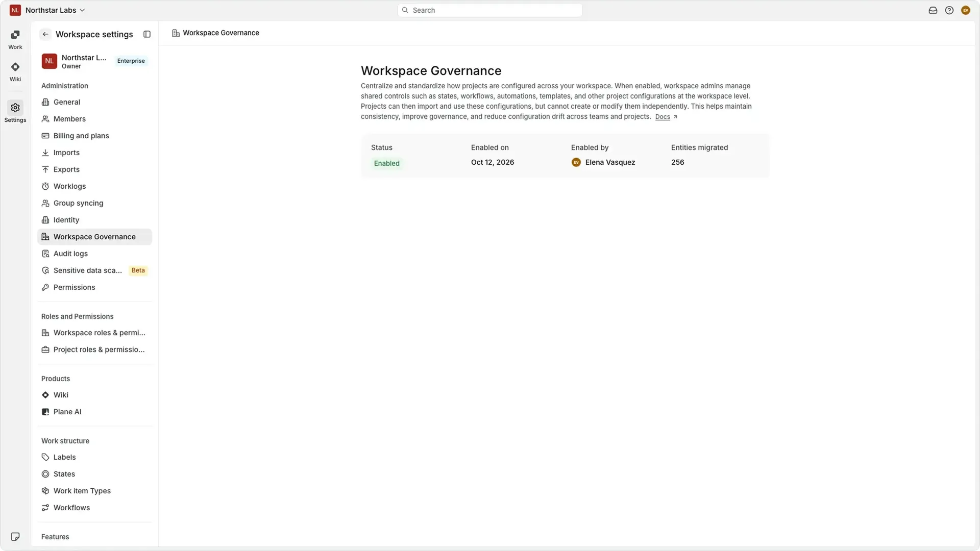Screen dimensions: 980x551
Task: Open Project roles & permissions
Action: [94, 349]
